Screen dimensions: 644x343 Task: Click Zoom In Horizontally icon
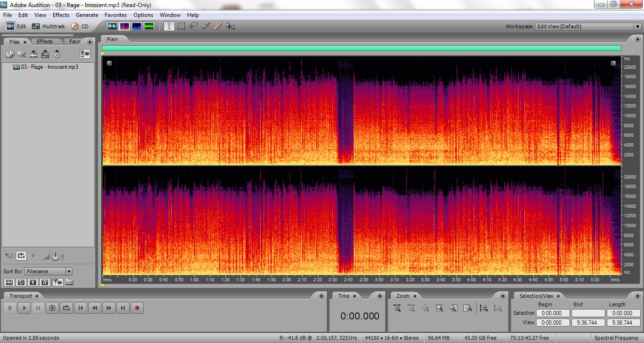point(397,308)
